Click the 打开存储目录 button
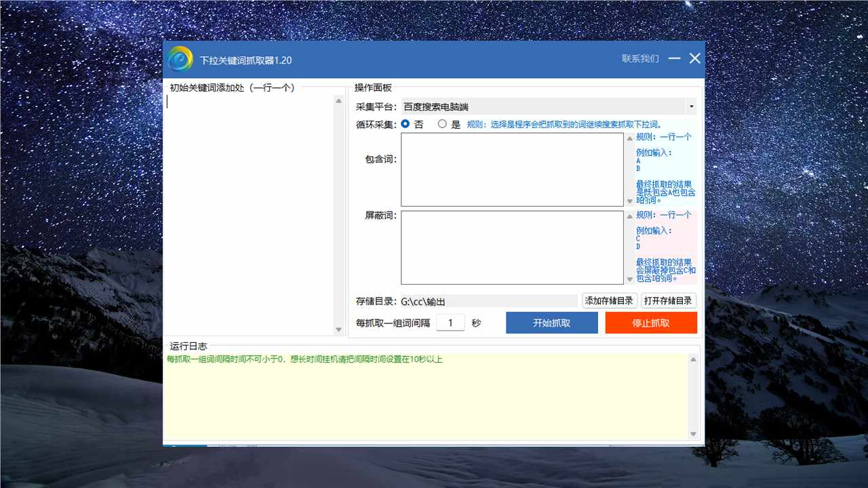Image resolution: width=868 pixels, height=488 pixels. (668, 301)
